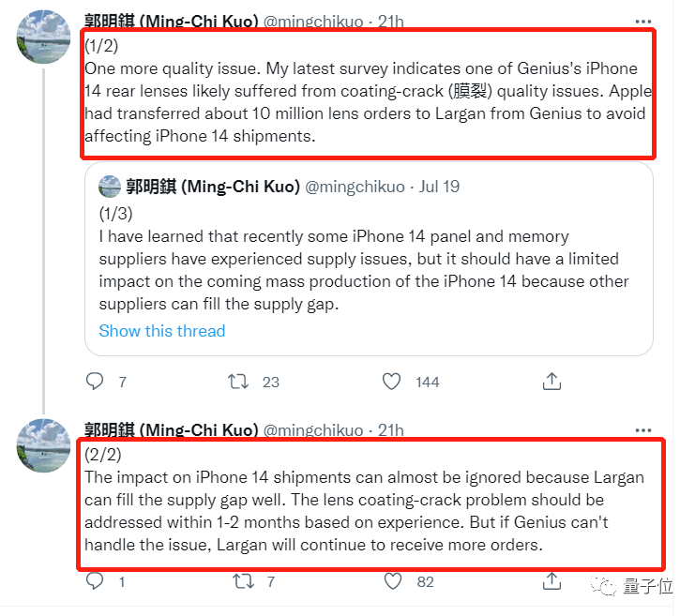Screen dimensions: 695x616
Task: Share the first (1/2) tweet
Action: pyautogui.click(x=552, y=381)
